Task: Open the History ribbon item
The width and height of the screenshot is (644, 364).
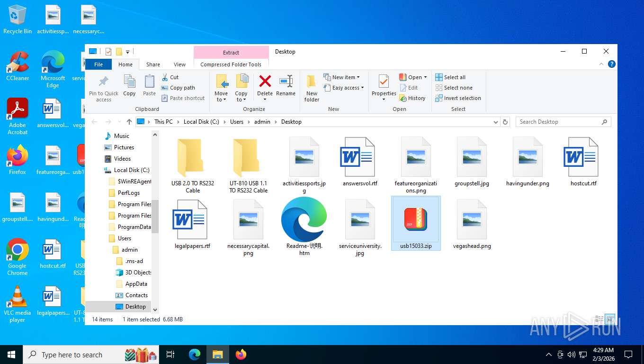Action: click(412, 98)
